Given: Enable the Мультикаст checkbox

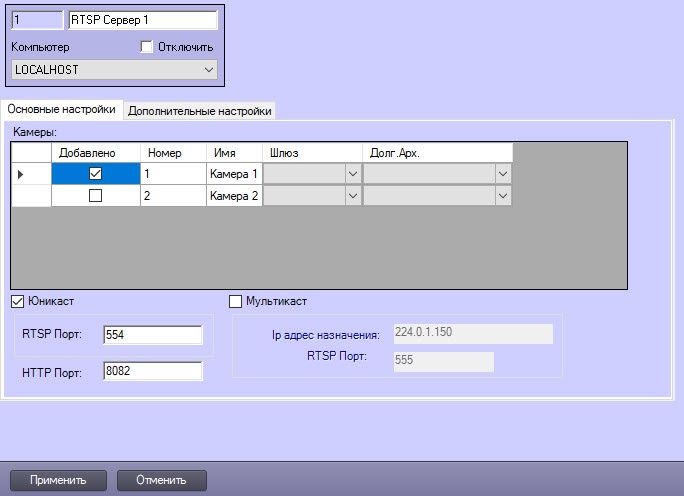Looking at the screenshot, I should tap(237, 301).
